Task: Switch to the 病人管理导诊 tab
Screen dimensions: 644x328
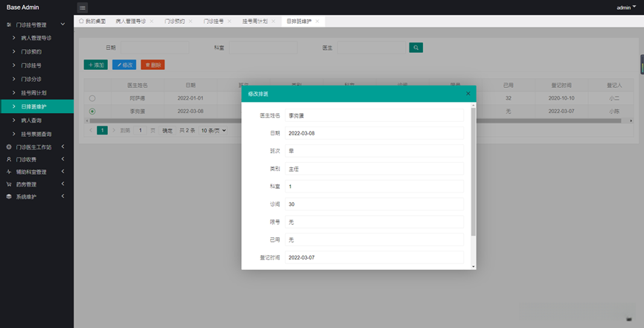Action: click(130, 22)
